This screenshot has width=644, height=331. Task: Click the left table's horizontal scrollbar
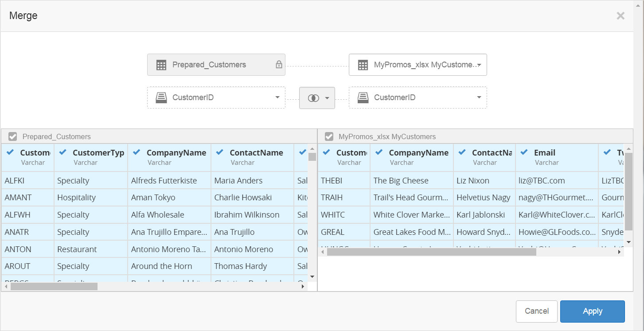click(x=53, y=287)
